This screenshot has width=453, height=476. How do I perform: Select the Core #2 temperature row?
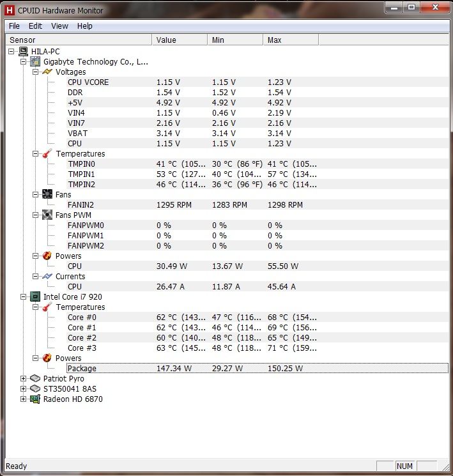click(257, 337)
